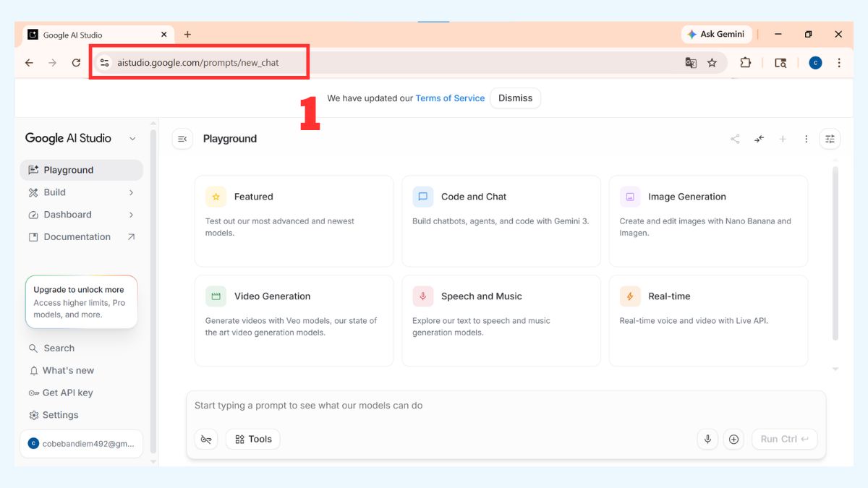Click the Real-time lightning icon
This screenshot has height=488, width=868.
(x=630, y=296)
